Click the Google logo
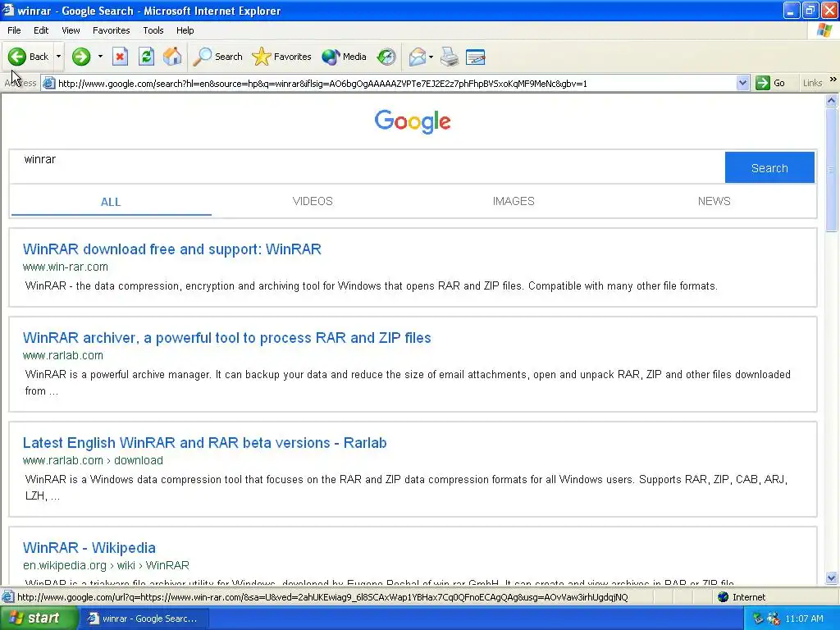Image resolution: width=840 pixels, height=630 pixels. point(413,121)
